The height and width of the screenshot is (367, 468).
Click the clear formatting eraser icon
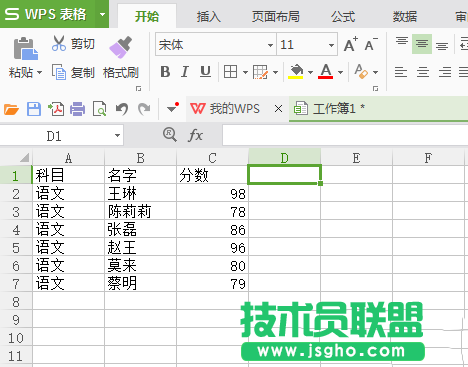[x=361, y=71]
